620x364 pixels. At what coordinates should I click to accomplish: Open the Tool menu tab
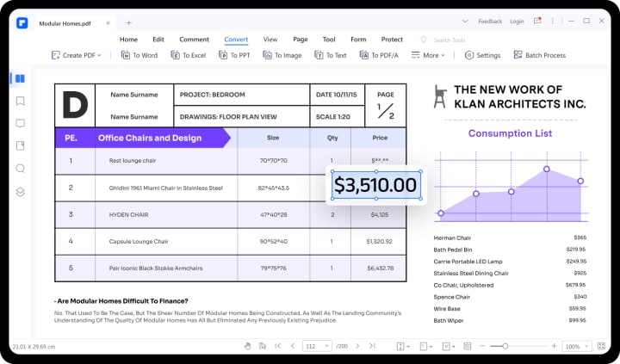[329, 40]
